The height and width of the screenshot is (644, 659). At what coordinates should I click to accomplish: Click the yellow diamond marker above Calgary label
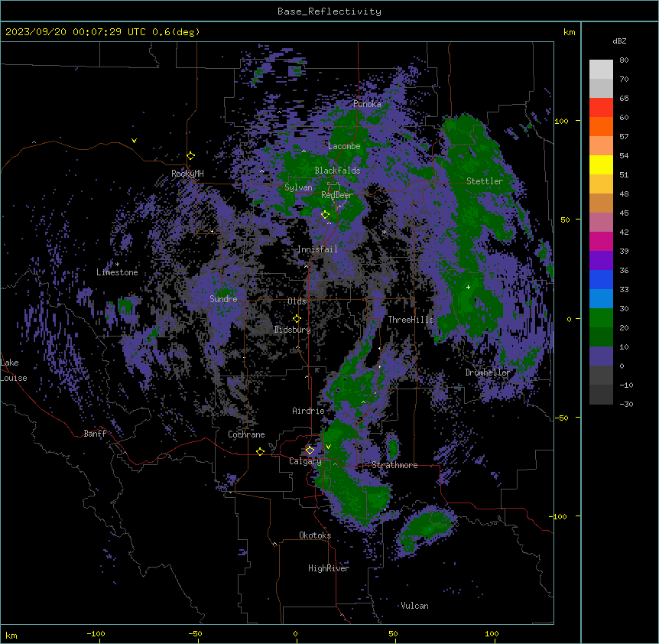point(310,450)
